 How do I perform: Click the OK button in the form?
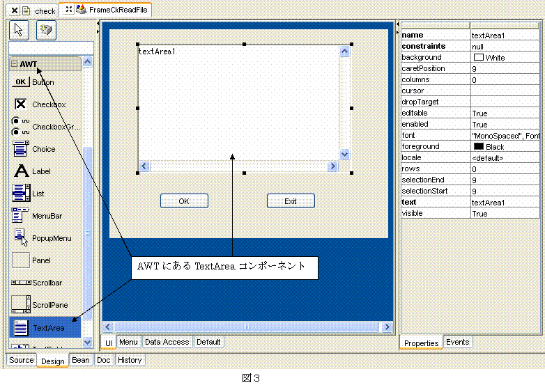coord(184,201)
